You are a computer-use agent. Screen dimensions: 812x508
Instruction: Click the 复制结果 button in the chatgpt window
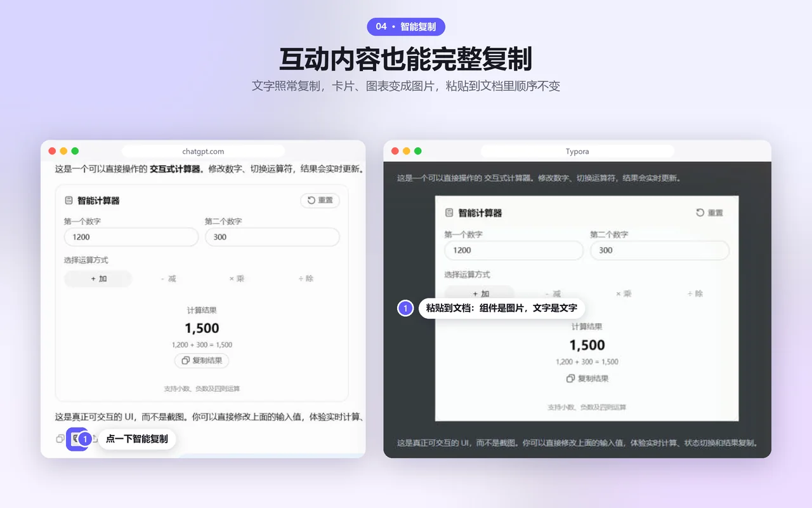[x=202, y=361]
